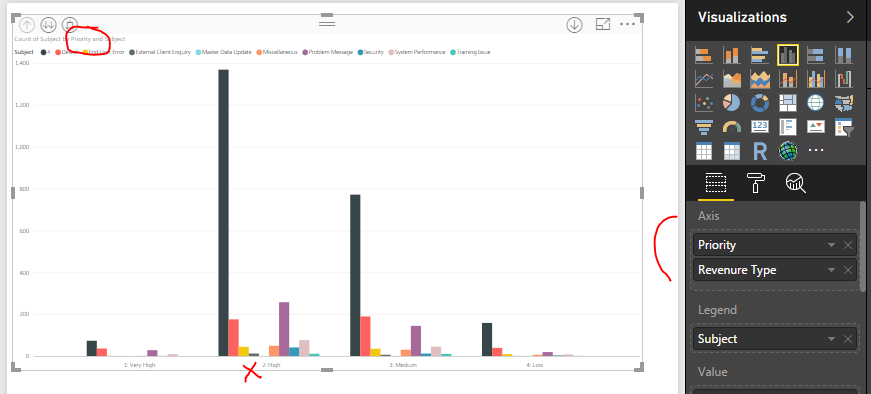The height and width of the screenshot is (394, 871).
Task: Select the Line chart visualization
Action: coord(704,79)
